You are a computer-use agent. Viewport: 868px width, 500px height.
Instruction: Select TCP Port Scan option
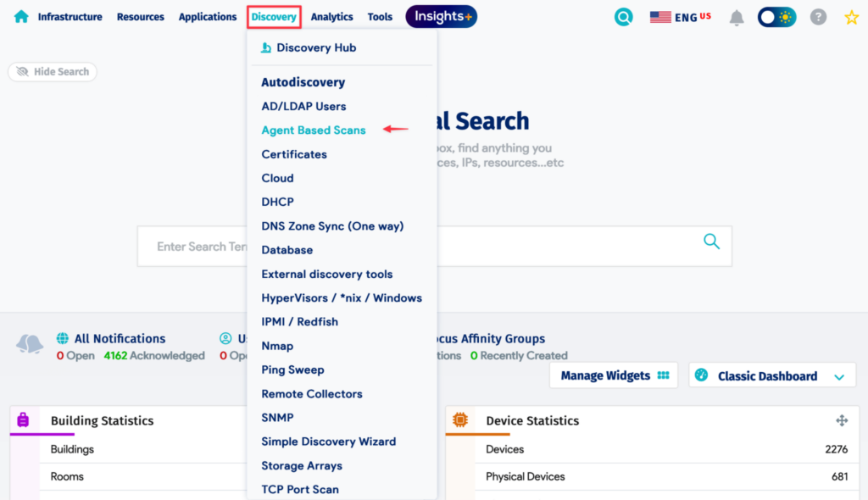click(x=300, y=490)
